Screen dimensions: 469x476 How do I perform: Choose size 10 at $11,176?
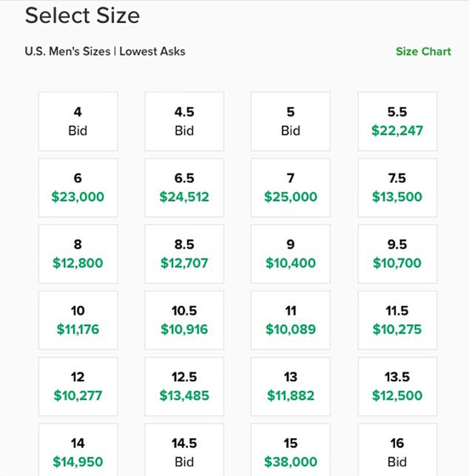[x=78, y=320]
